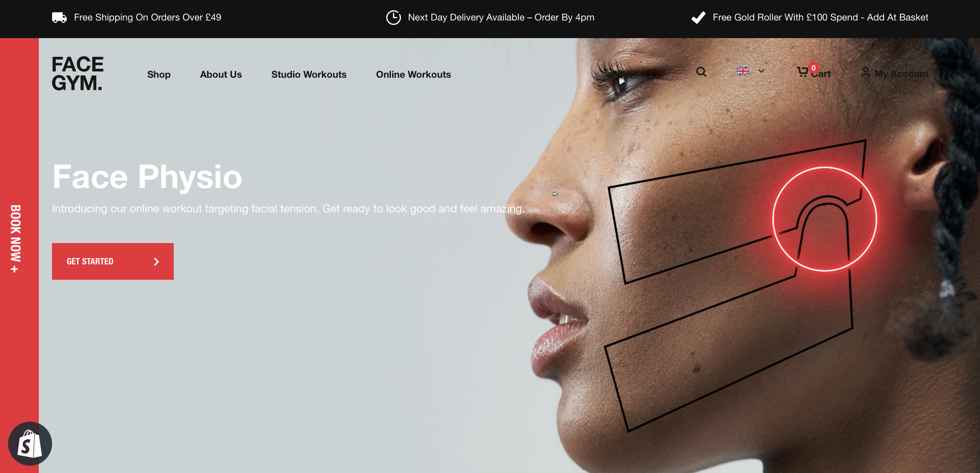
Task: Click the FACE GYM logo
Action: point(78,73)
